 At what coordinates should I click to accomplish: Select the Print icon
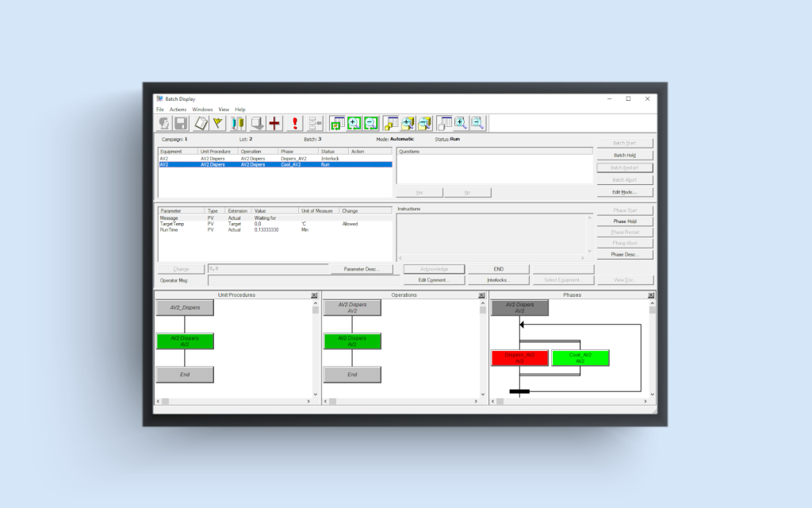257,123
